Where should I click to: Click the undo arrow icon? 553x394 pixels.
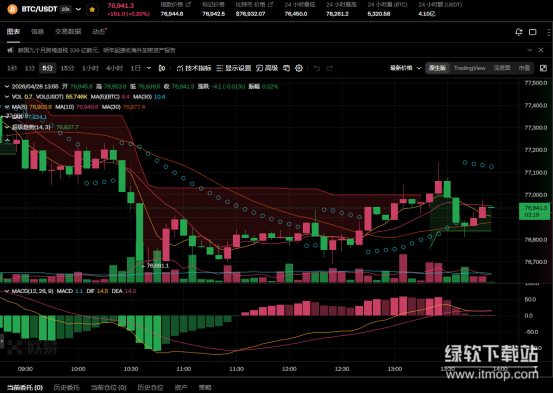317,68
